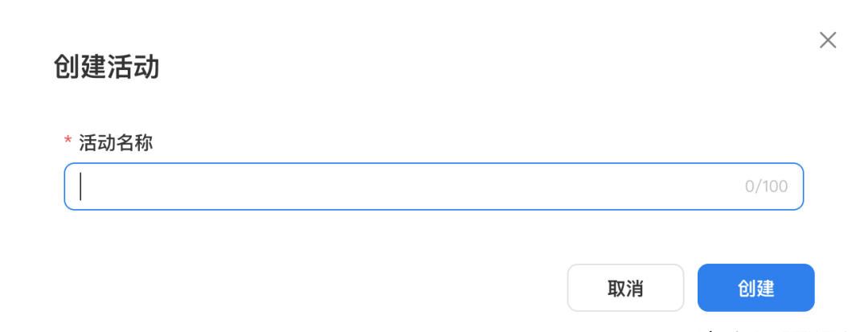Click the red required asterisk beside 活动名称
Viewport: 868px width, 332px height.
click(68, 141)
